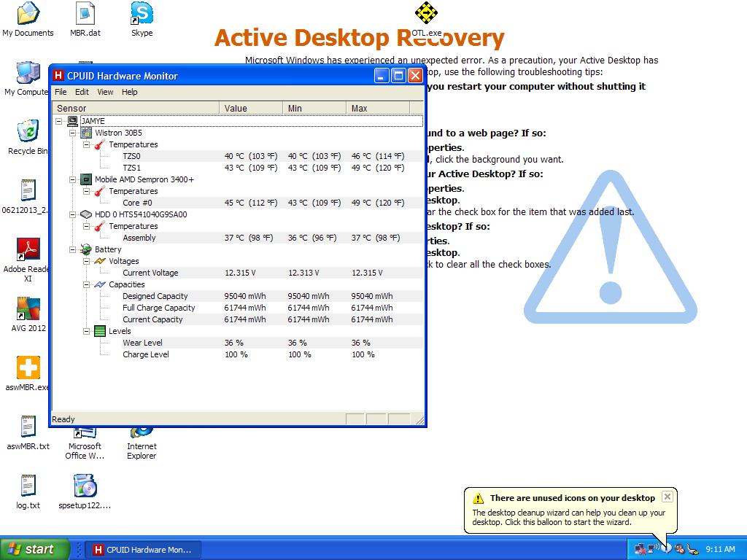Collapse the Battery node
Image resolution: width=747 pixels, height=560 pixels.
click(72, 249)
